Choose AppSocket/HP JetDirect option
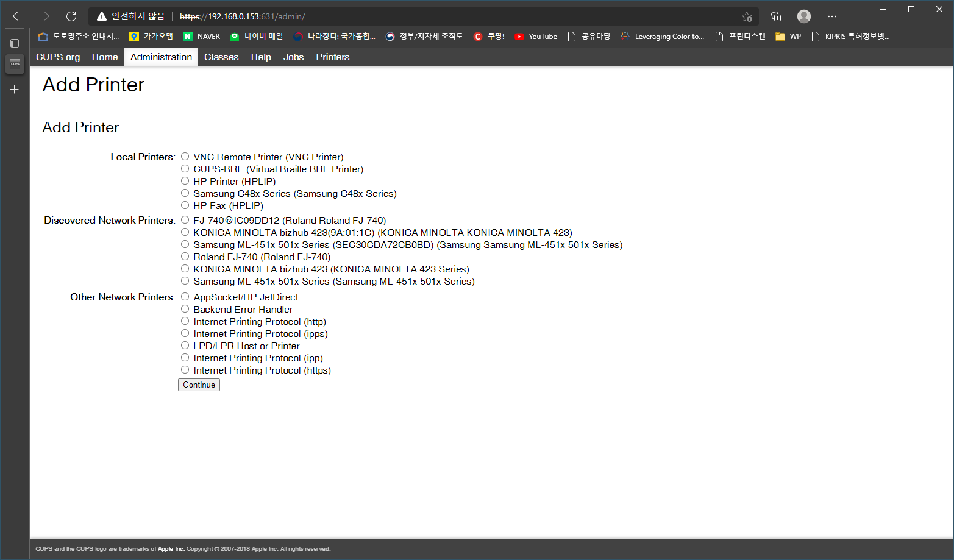 point(185,297)
